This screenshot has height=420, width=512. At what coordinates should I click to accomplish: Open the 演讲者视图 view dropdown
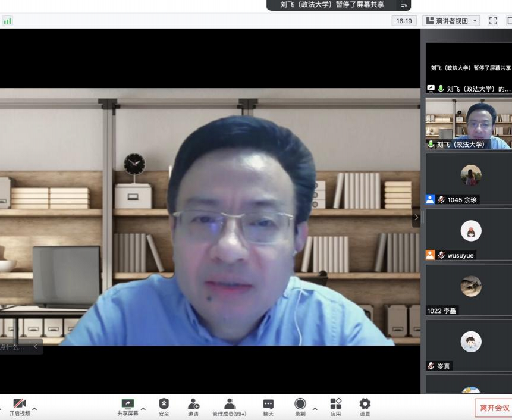(x=451, y=21)
